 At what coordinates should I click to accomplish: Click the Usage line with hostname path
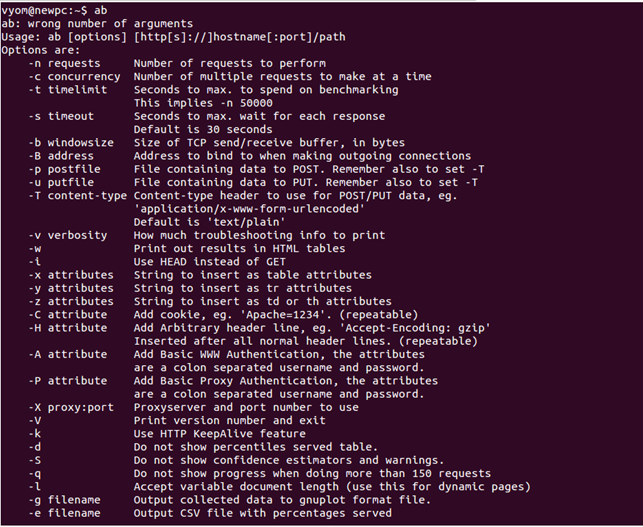click(173, 37)
